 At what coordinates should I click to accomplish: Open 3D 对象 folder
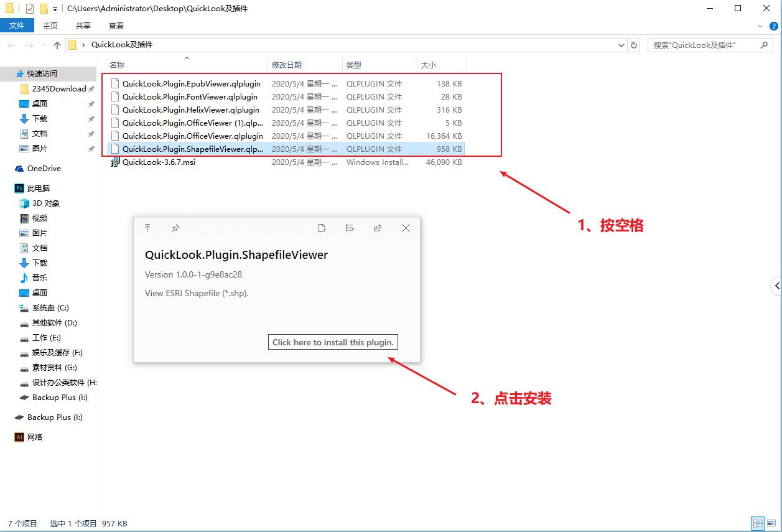(x=46, y=203)
